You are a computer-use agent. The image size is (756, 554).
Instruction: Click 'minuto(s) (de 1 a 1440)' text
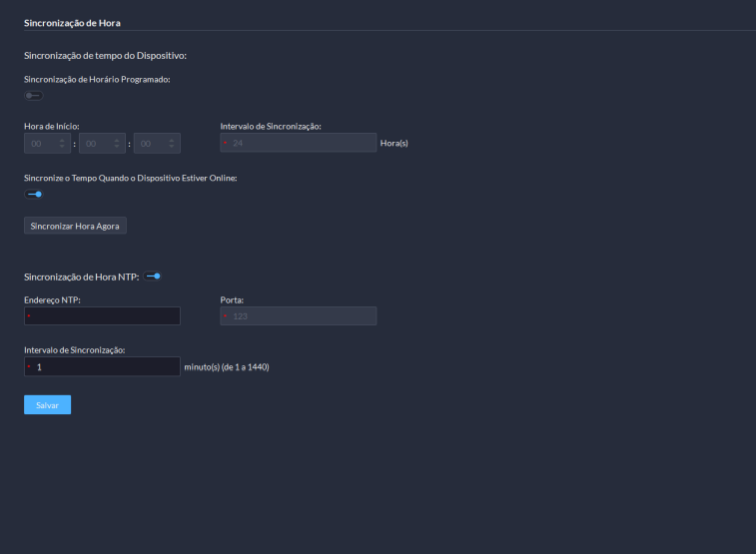click(x=227, y=367)
